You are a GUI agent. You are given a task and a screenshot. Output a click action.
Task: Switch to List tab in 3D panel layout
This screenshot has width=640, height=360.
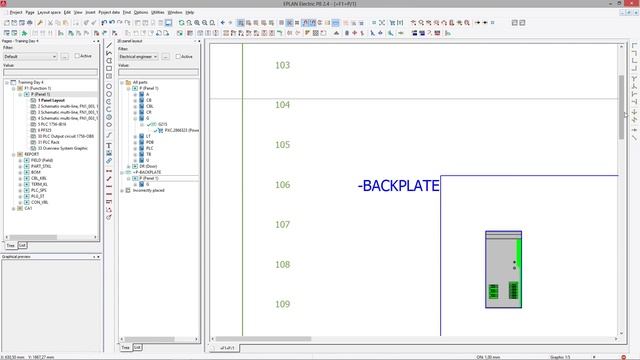(137, 347)
